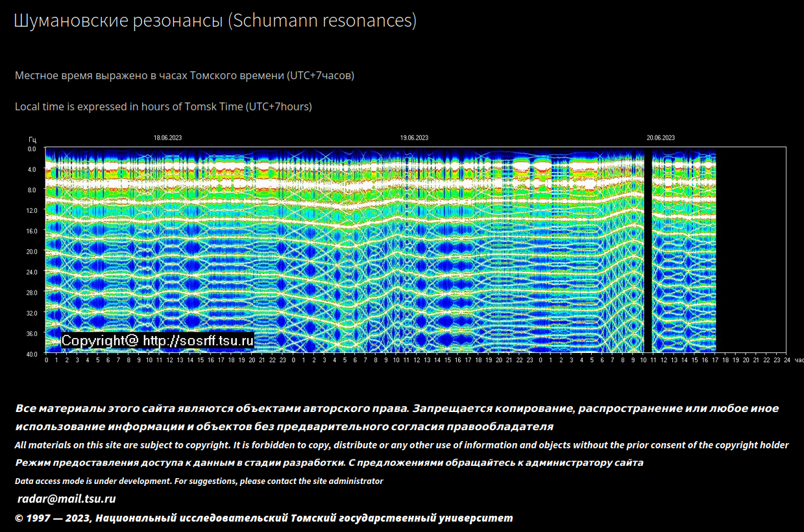
Task: Click the English copyright notice text
Action: (x=402, y=445)
